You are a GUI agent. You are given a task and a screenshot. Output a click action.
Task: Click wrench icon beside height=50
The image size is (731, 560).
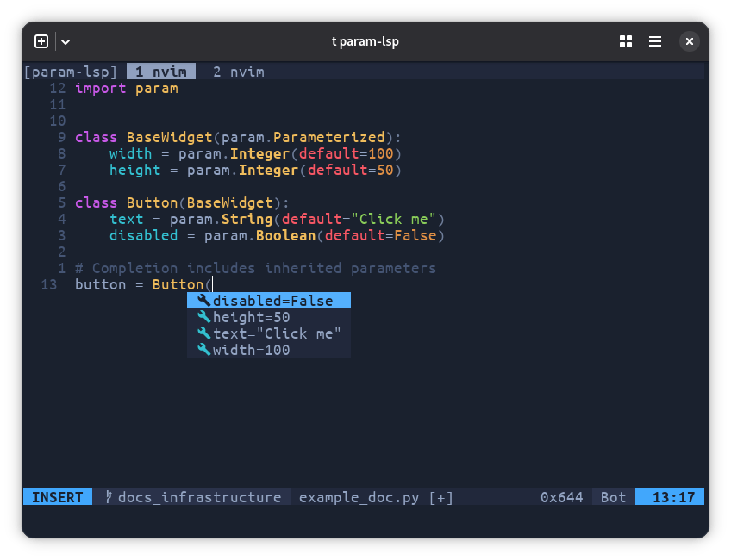pyautogui.click(x=203, y=317)
